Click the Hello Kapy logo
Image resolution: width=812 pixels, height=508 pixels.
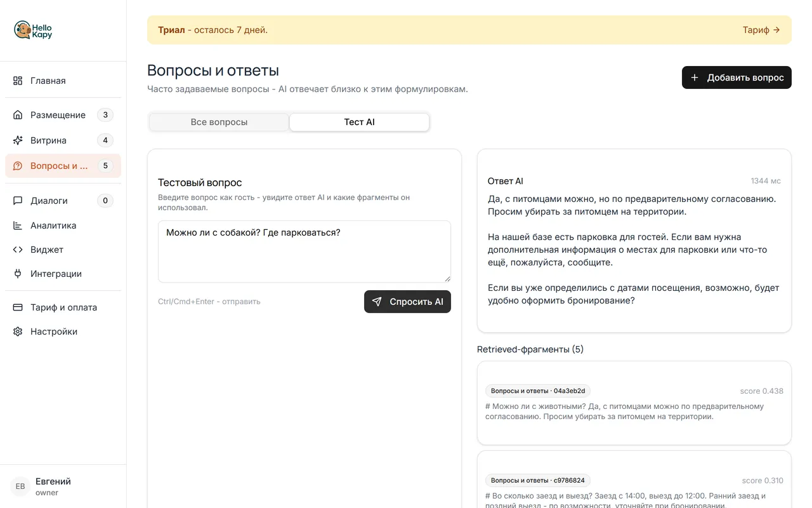point(33,30)
